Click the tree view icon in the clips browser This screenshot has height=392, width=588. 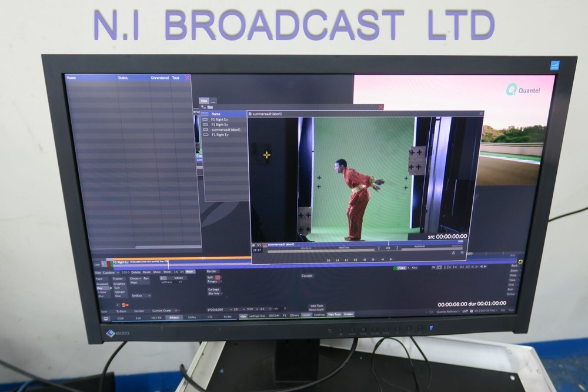click(203, 107)
